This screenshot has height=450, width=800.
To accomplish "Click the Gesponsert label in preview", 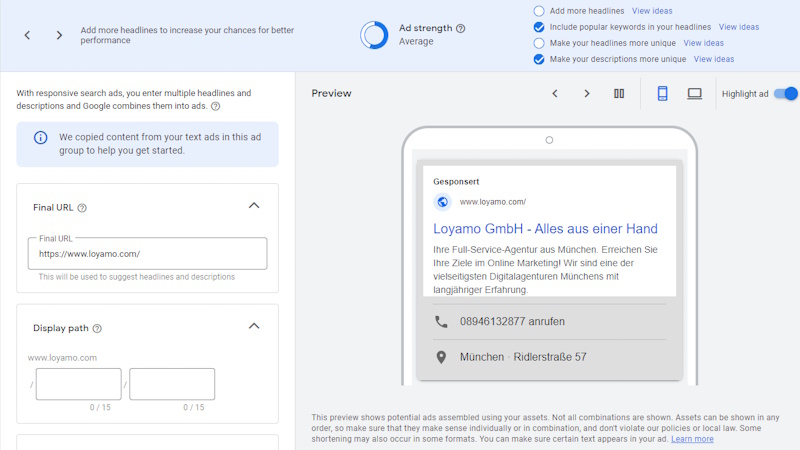I will pos(456,182).
